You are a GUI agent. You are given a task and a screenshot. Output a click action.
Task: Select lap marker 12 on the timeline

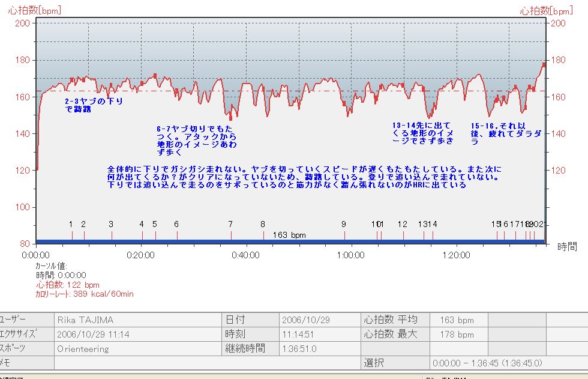pos(403,225)
